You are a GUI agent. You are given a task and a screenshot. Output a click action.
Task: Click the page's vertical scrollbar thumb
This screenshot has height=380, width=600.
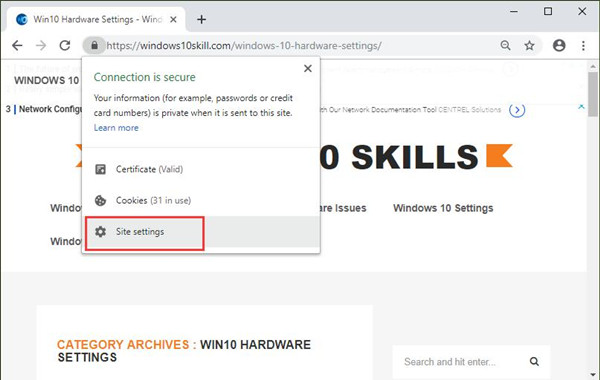[593, 94]
